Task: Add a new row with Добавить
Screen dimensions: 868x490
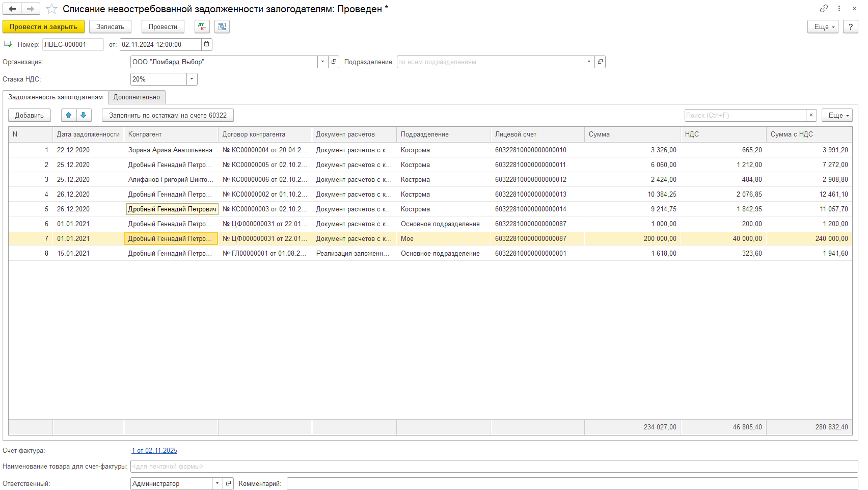Action: [x=30, y=115]
